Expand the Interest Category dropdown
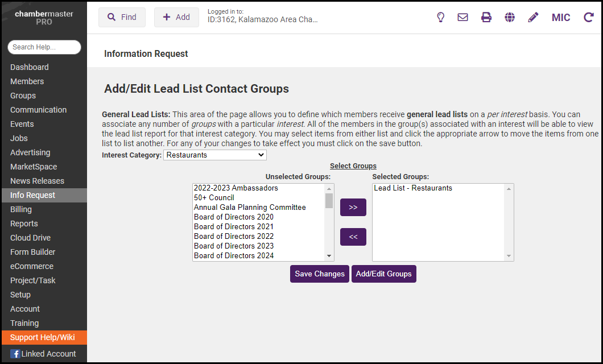Viewport: 603px width, 364px height. pyautogui.click(x=214, y=155)
